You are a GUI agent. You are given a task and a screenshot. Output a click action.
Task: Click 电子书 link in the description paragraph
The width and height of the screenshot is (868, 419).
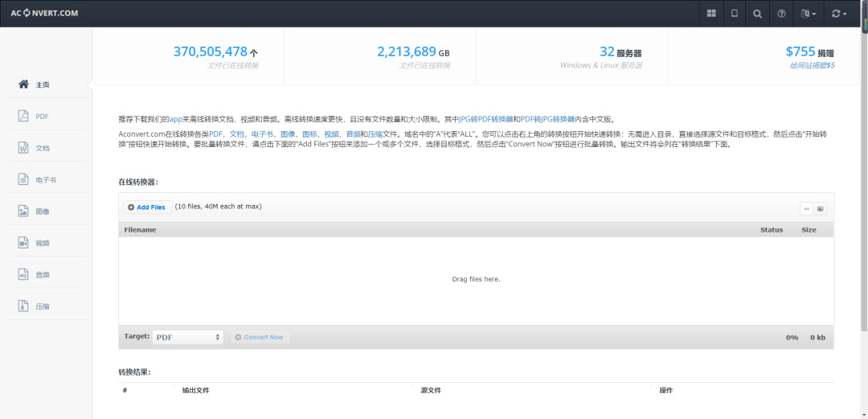click(262, 134)
